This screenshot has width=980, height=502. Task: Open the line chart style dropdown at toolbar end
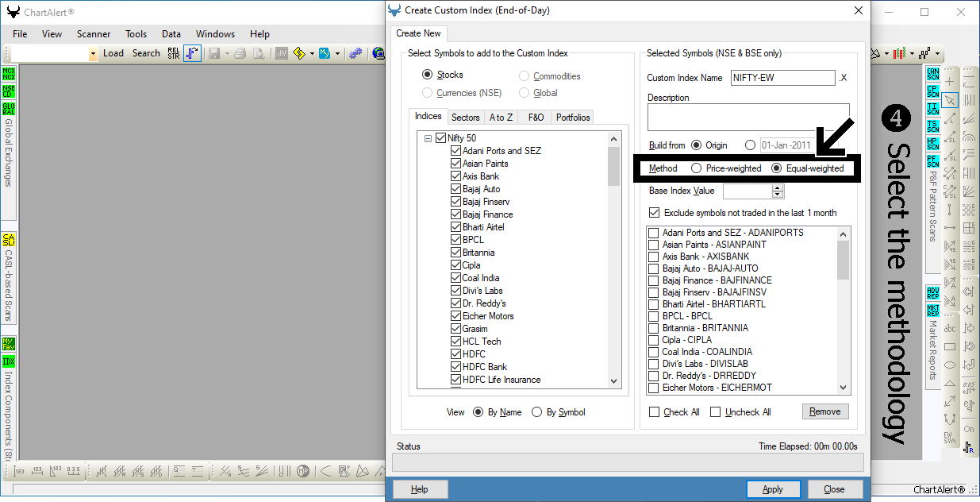pos(937,53)
